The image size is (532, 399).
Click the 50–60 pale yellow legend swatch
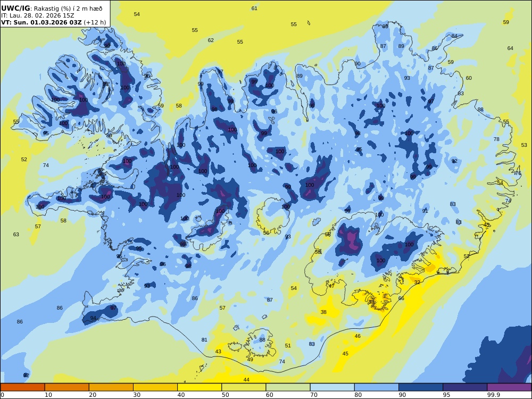click(x=244, y=387)
